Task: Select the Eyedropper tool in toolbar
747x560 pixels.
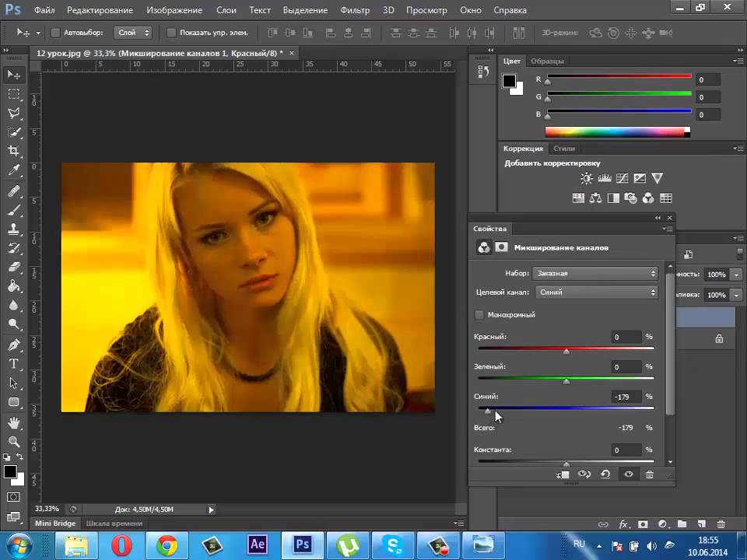Action: [14, 170]
